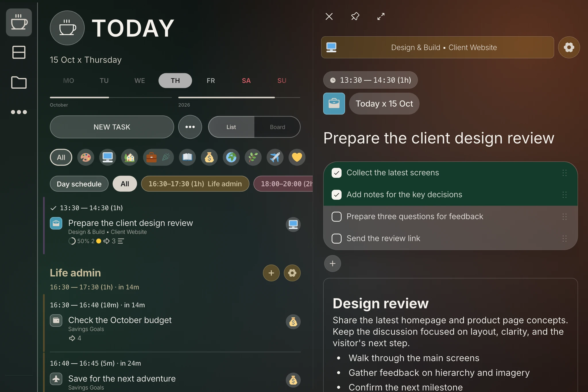Filter by the open book category
The width and height of the screenshot is (588, 392).
187,157
